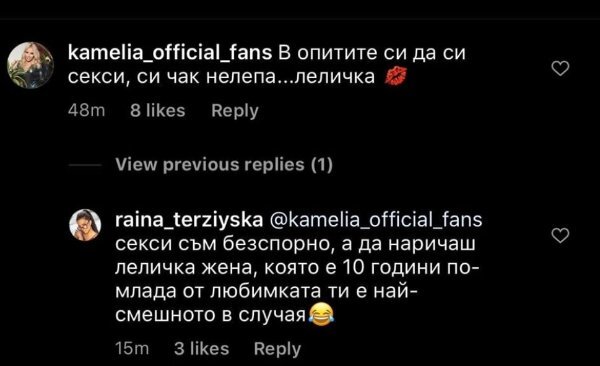Select the comment text starting "В опитите"
This screenshot has width=600, height=366.
(x=267, y=65)
